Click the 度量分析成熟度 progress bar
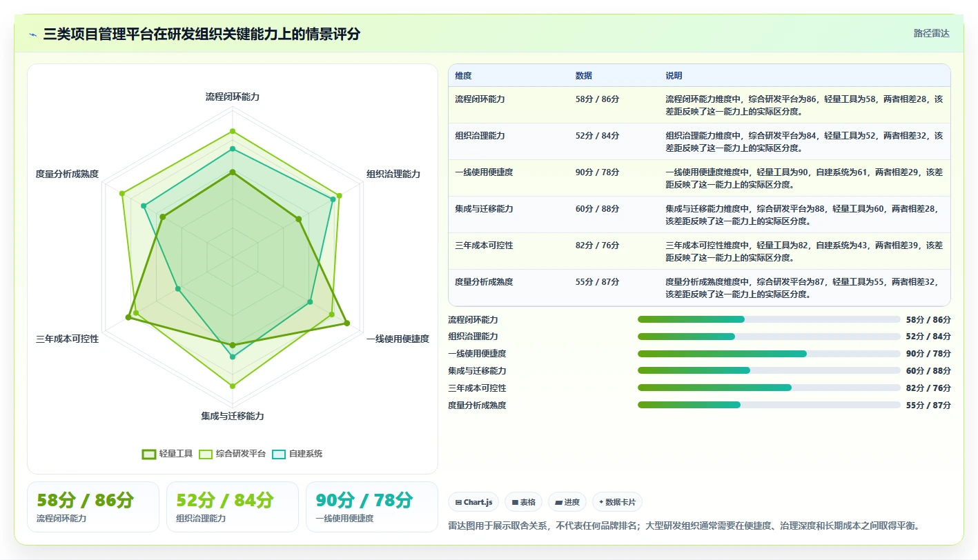The width and height of the screenshot is (978, 560). point(769,405)
